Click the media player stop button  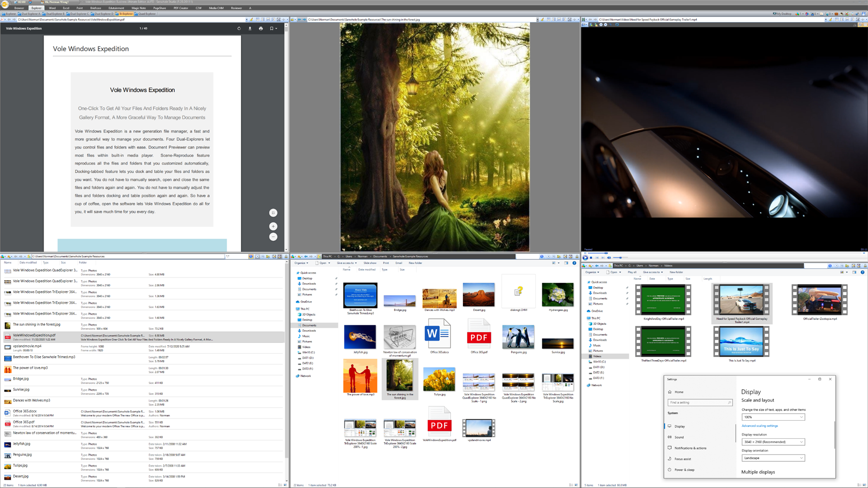coord(591,258)
